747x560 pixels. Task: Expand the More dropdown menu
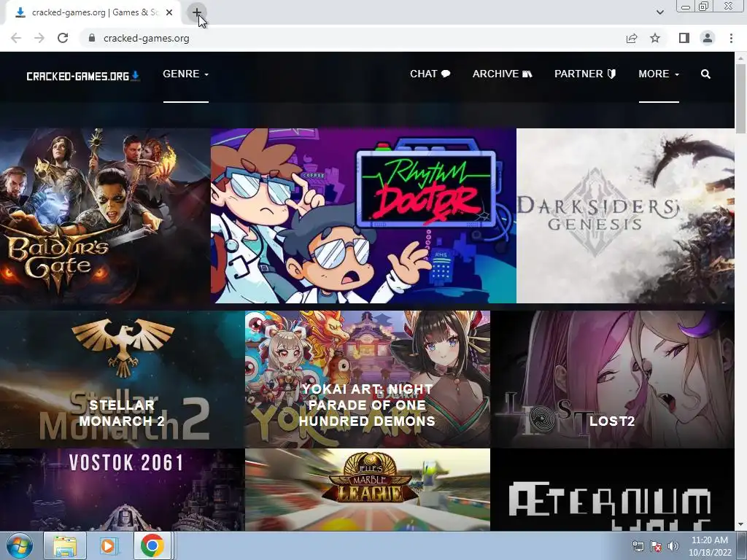click(x=659, y=74)
